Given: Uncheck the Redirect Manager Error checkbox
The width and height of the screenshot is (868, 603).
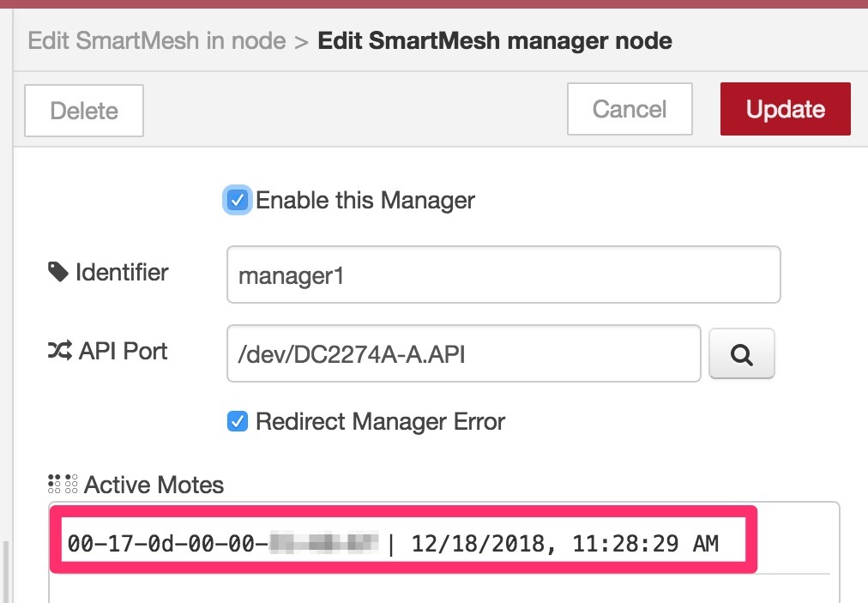Looking at the screenshot, I should click(238, 421).
